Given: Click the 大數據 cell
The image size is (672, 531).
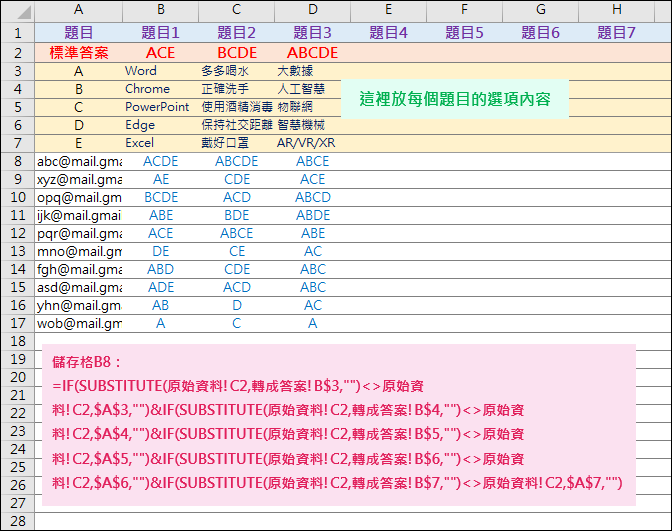Looking at the screenshot, I should [312, 71].
